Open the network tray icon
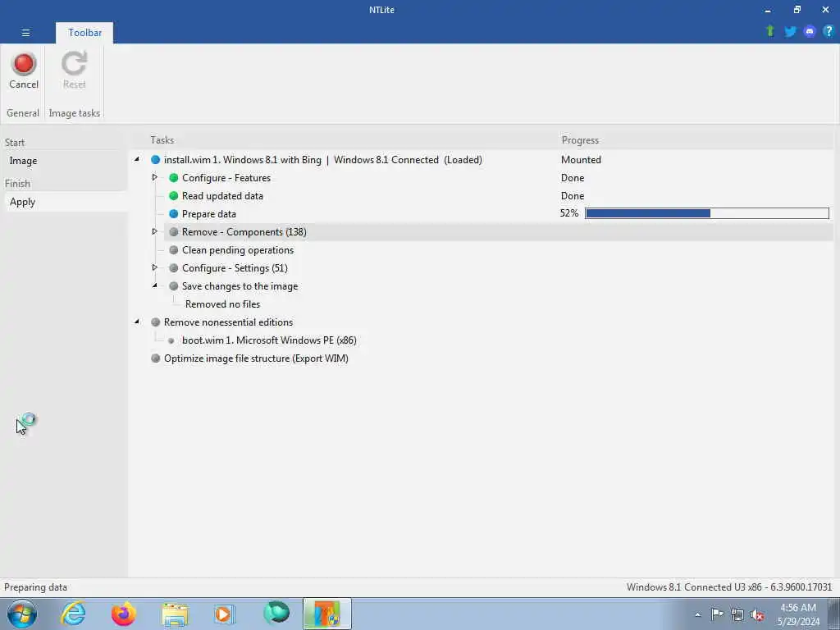The height and width of the screenshot is (630, 840). pos(737,615)
